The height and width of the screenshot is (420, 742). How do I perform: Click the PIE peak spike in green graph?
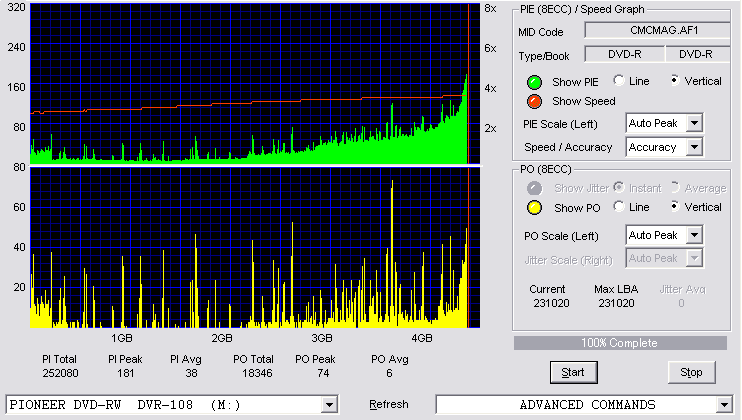(466, 78)
